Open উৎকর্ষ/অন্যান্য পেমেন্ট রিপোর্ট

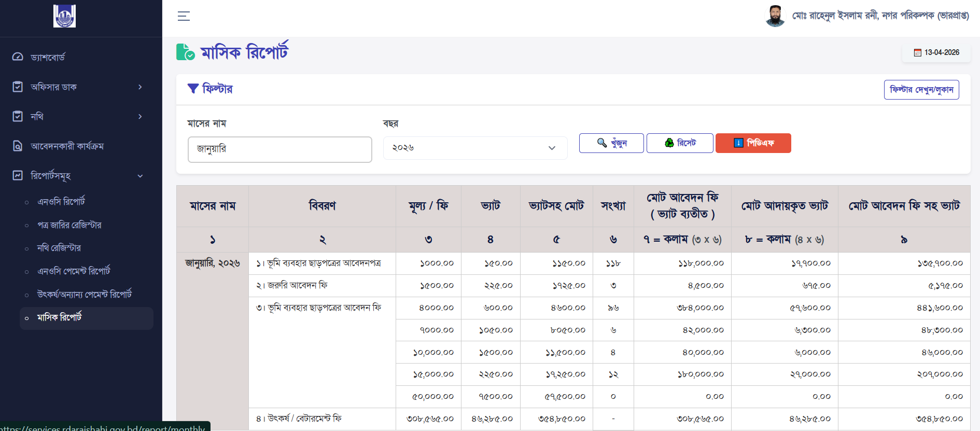(x=85, y=295)
